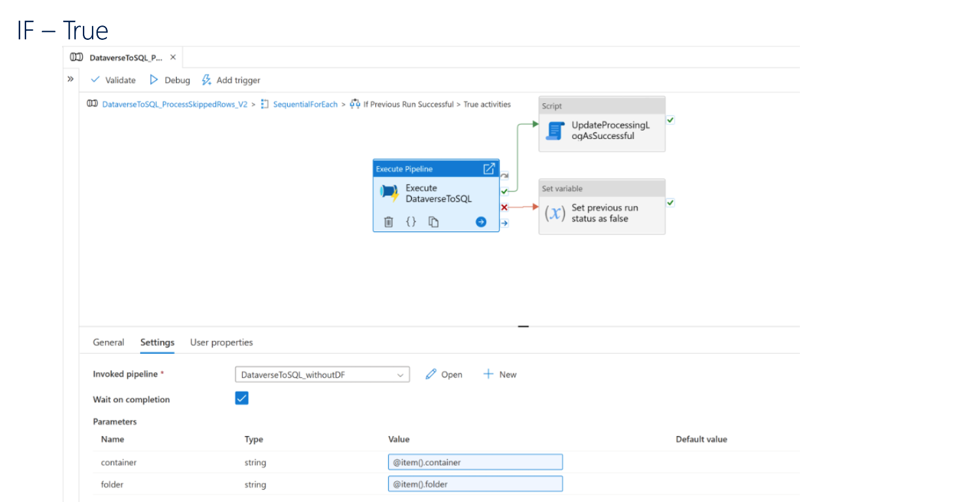
Task: Switch to the General tab
Action: click(x=108, y=343)
